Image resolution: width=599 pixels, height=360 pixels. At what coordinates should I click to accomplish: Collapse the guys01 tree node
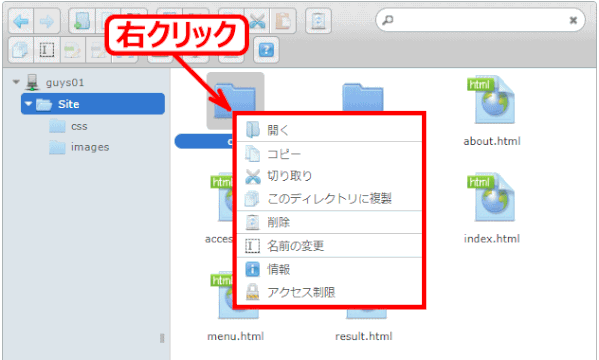pos(16,82)
